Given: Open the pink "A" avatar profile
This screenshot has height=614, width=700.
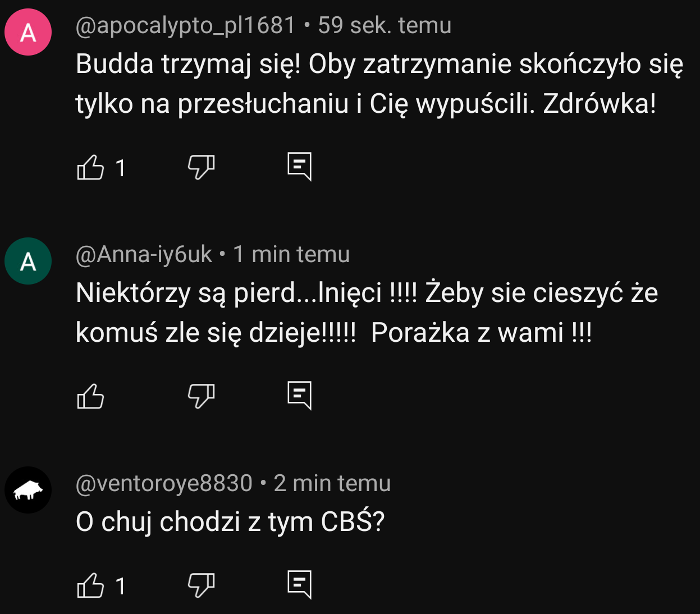Looking at the screenshot, I should pyautogui.click(x=28, y=32).
